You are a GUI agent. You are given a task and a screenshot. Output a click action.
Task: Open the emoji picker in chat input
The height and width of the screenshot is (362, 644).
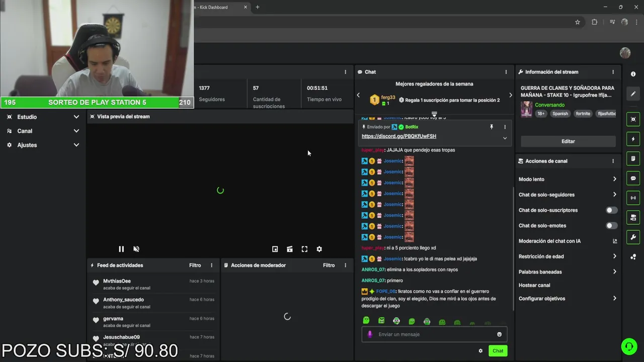(x=499, y=334)
